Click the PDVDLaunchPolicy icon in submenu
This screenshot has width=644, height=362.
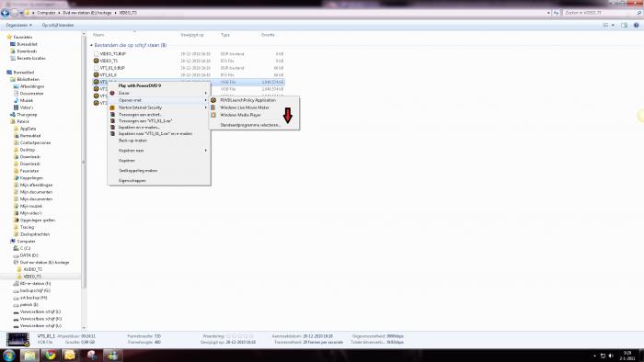tap(213, 100)
